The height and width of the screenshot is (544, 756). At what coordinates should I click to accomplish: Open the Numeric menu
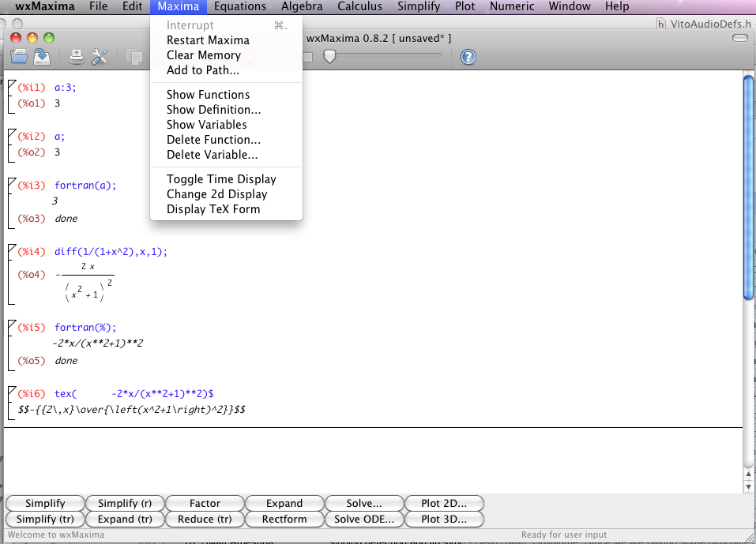tap(512, 6)
